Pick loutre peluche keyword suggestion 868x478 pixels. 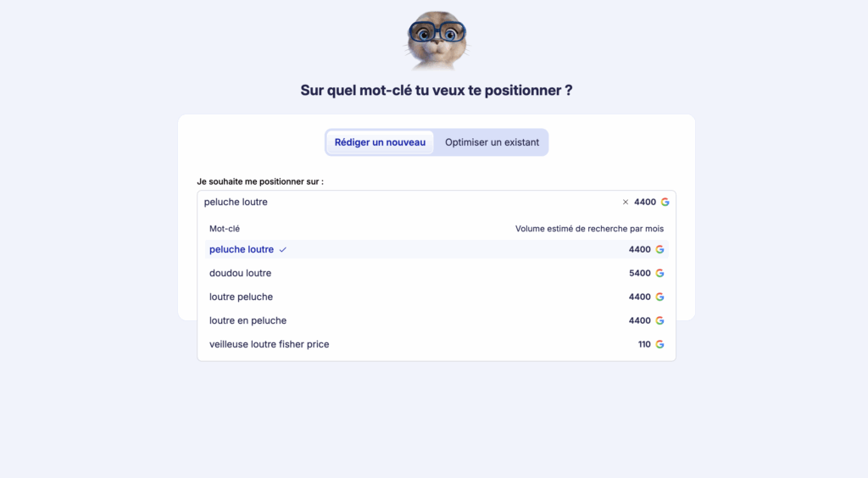[437, 297]
